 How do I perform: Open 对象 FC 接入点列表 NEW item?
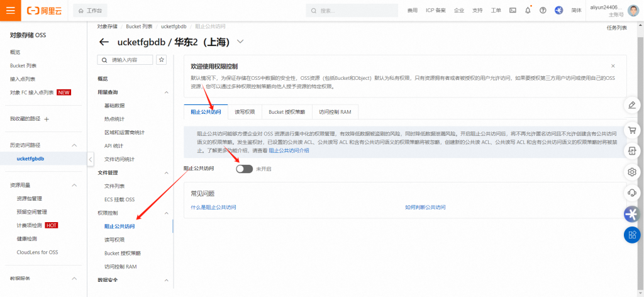tap(40, 92)
